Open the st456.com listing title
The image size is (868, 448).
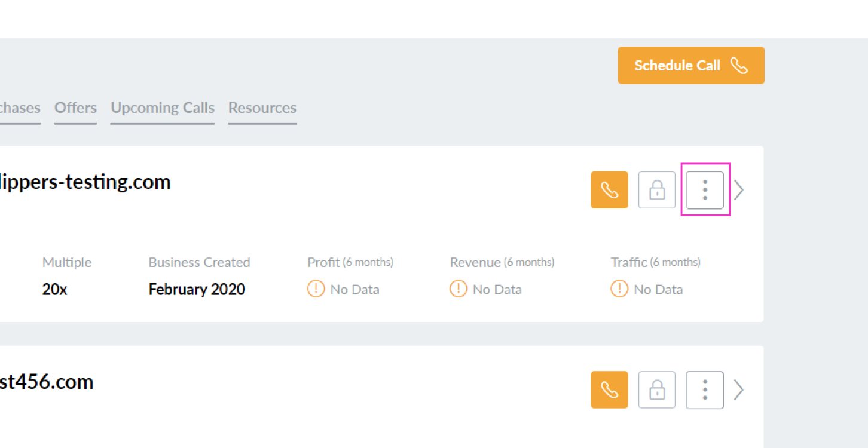tap(46, 382)
